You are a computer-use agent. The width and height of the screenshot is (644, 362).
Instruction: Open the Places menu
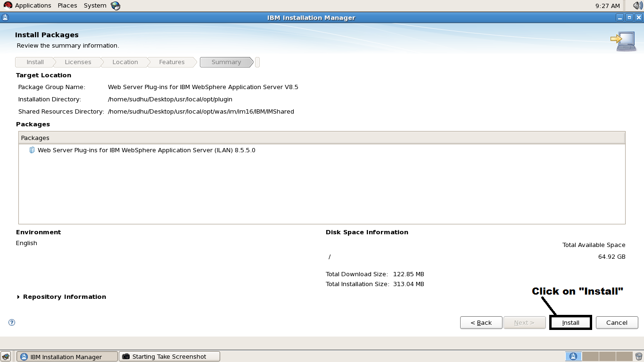67,5
